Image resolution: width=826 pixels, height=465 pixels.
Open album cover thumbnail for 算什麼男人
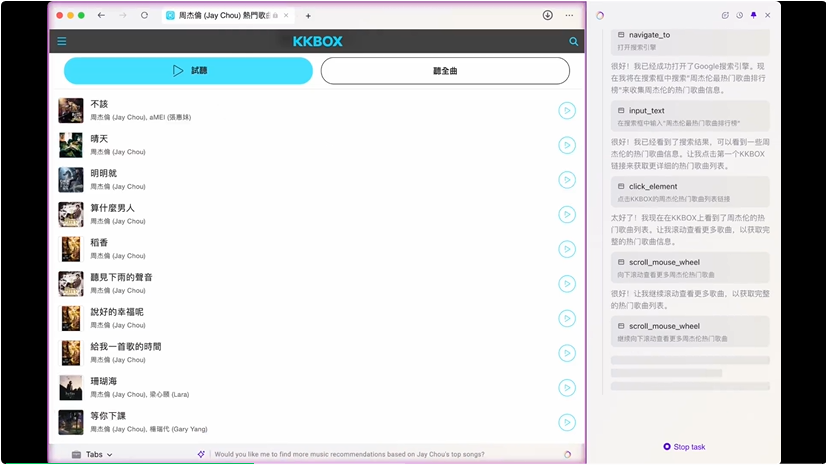[x=71, y=214]
